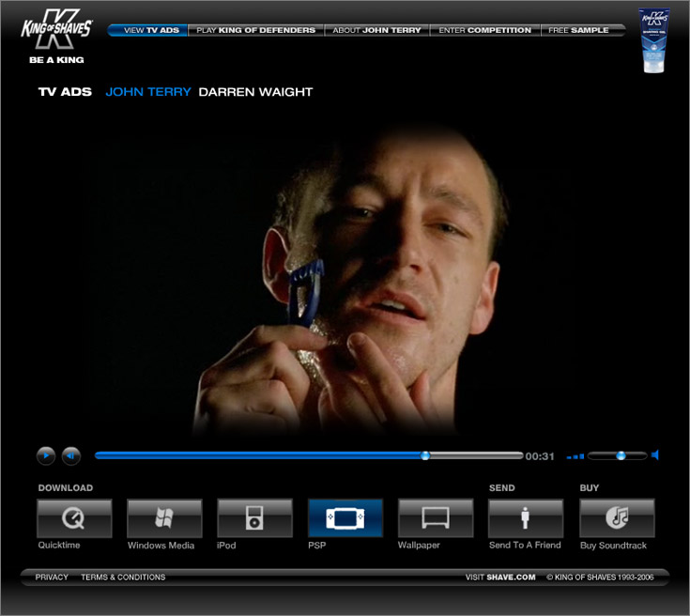Mute audio using the speaker icon

[655, 455]
